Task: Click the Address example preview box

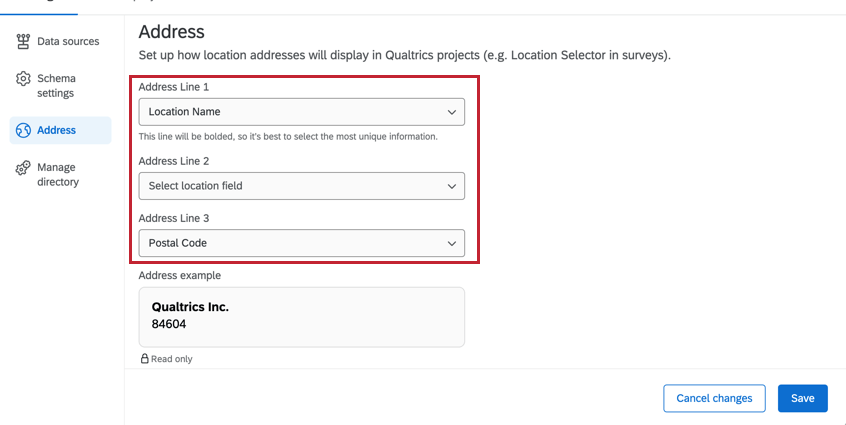Action: click(x=301, y=317)
